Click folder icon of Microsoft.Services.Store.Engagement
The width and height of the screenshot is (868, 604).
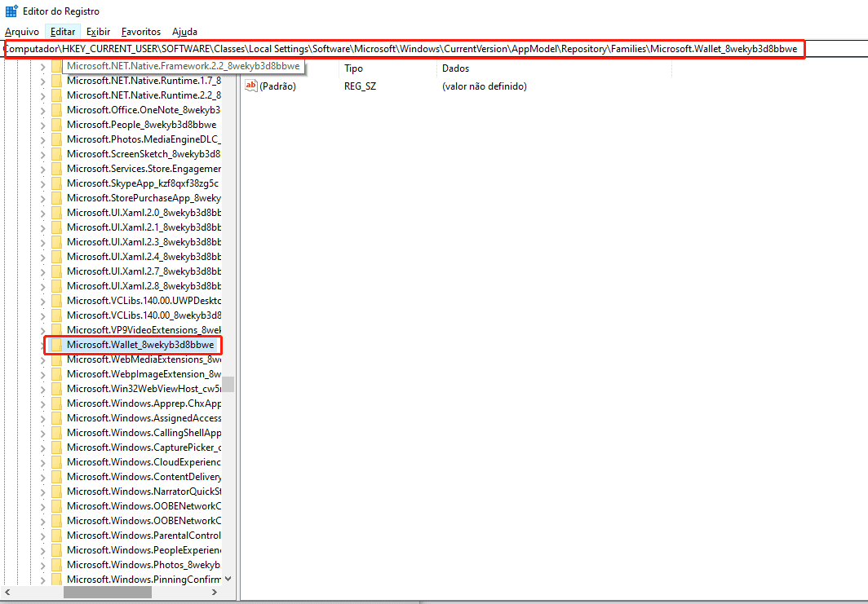pos(56,169)
